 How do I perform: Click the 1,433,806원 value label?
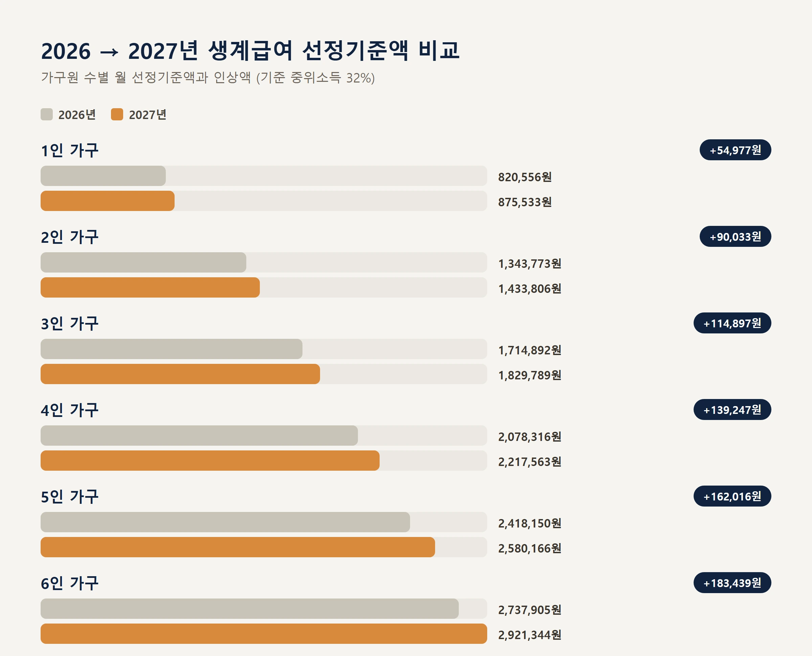(x=529, y=288)
